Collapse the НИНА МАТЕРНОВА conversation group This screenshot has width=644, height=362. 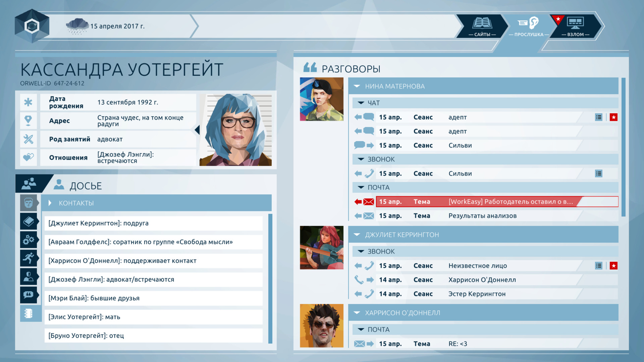(x=357, y=86)
